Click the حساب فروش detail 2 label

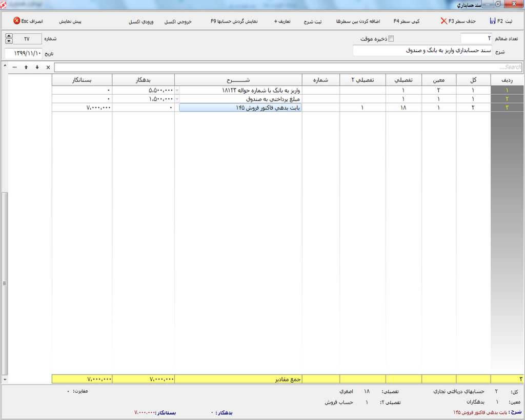coord(339,403)
